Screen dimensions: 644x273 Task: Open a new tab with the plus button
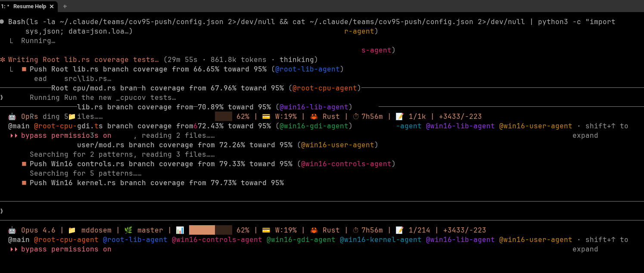click(65, 6)
